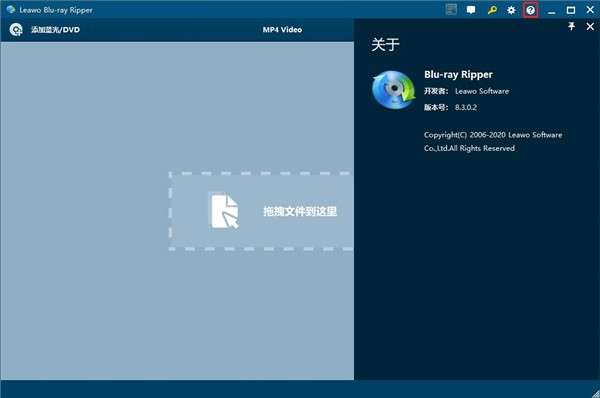Click the add Blu-ray/DVD disc icon
Viewport: 600px width, 398px height.
click(x=16, y=29)
